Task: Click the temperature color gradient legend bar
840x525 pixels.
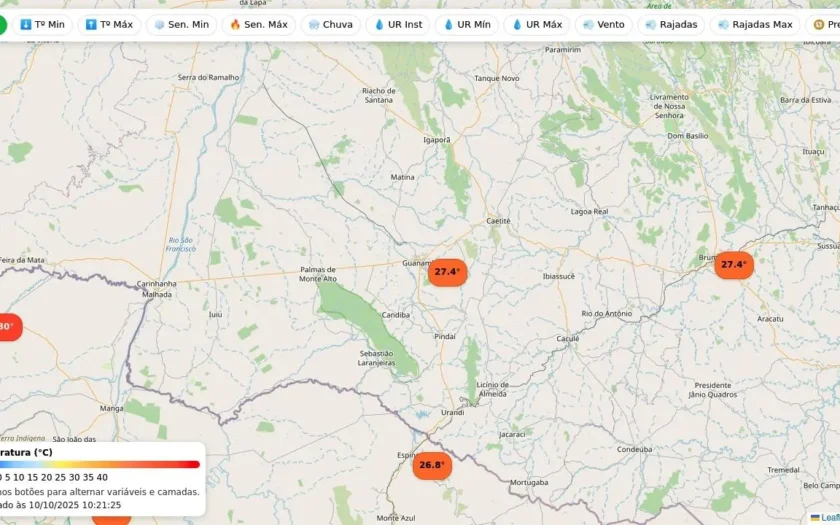Action: tap(100, 464)
